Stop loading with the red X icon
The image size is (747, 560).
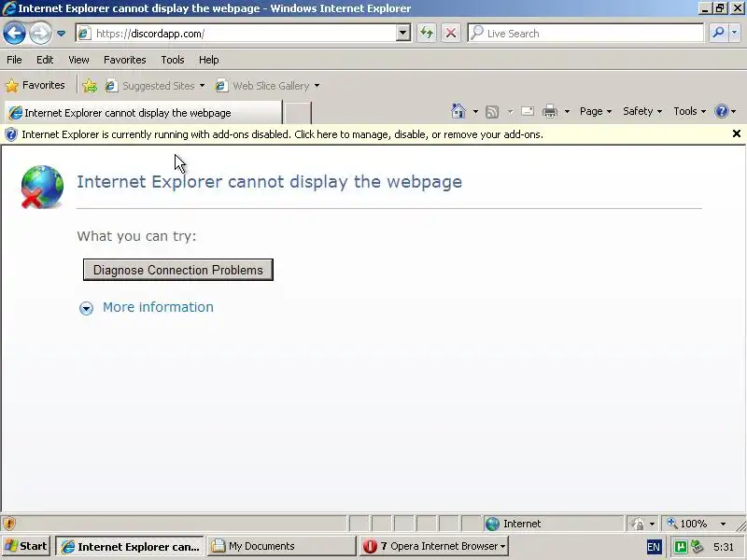[x=450, y=34]
